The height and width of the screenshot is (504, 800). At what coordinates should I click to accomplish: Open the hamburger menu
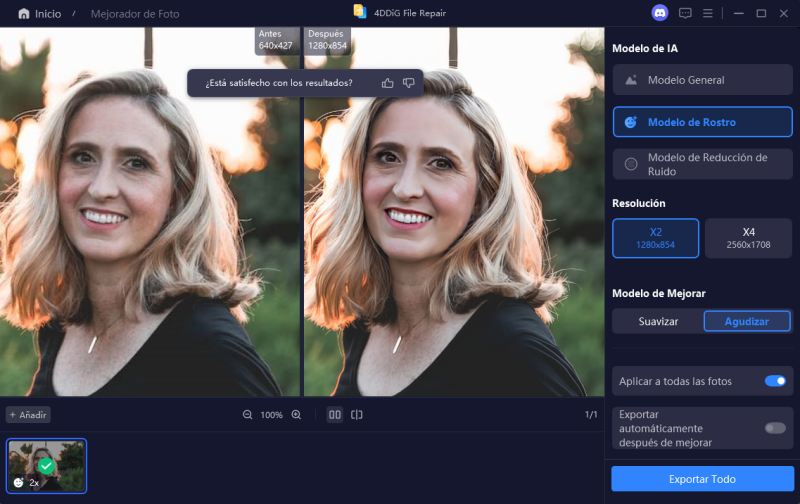coord(708,13)
